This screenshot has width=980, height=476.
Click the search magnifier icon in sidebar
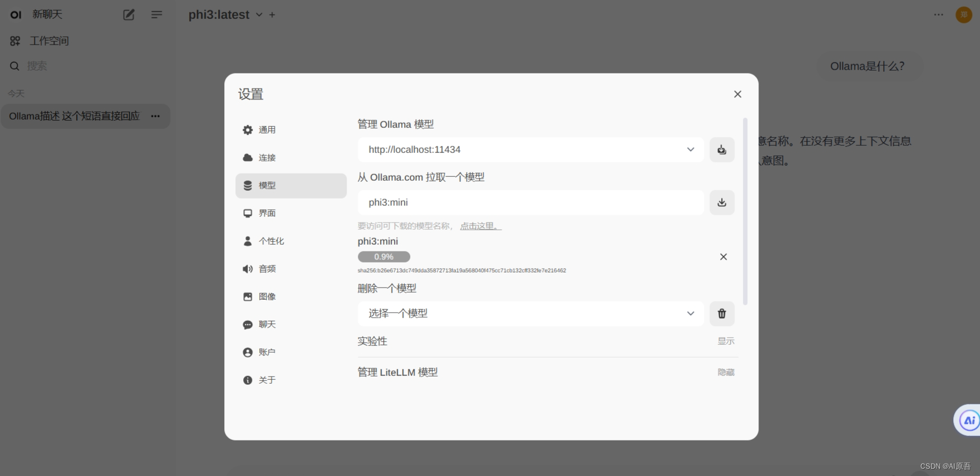[14, 66]
